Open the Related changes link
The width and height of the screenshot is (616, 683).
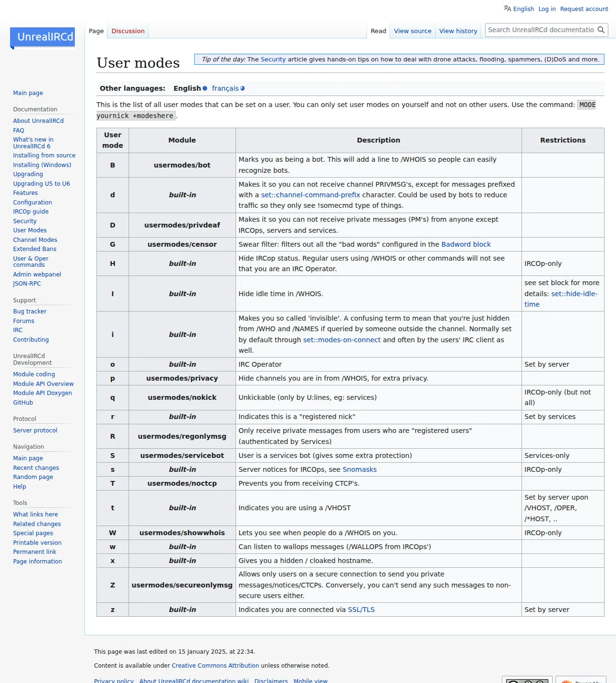37,524
